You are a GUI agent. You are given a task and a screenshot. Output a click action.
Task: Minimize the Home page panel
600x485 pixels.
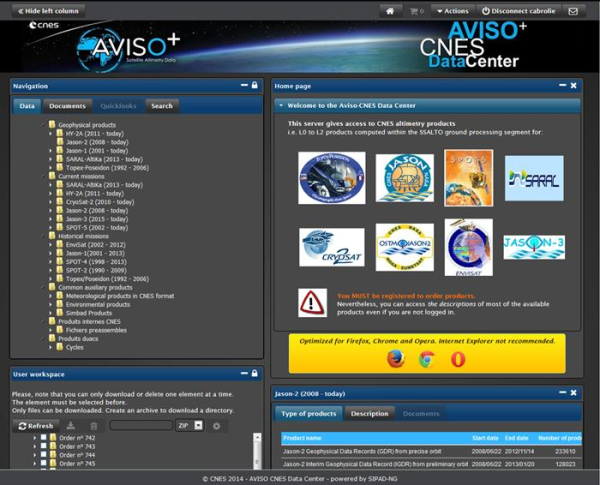[x=562, y=85]
